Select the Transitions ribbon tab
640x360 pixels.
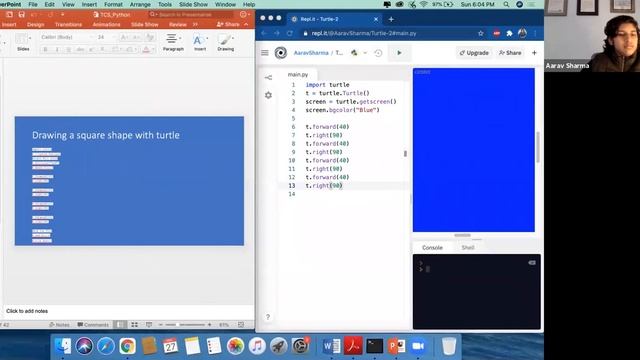pyautogui.click(x=68, y=24)
